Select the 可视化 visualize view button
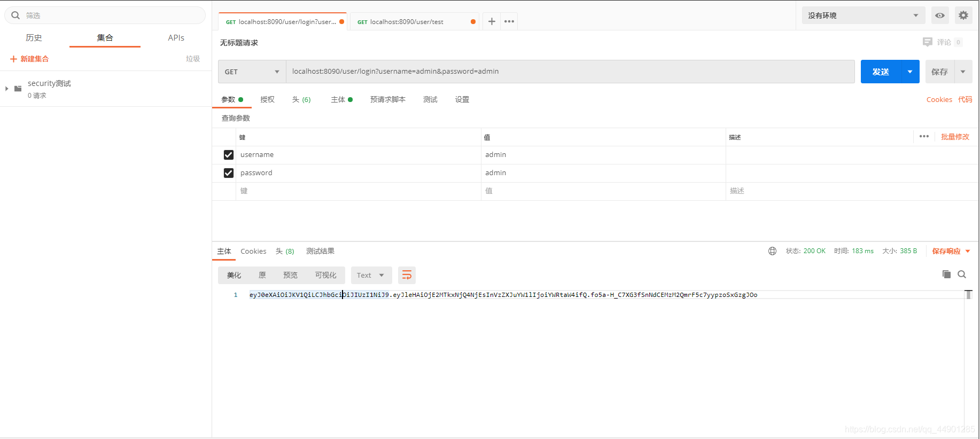 point(325,275)
